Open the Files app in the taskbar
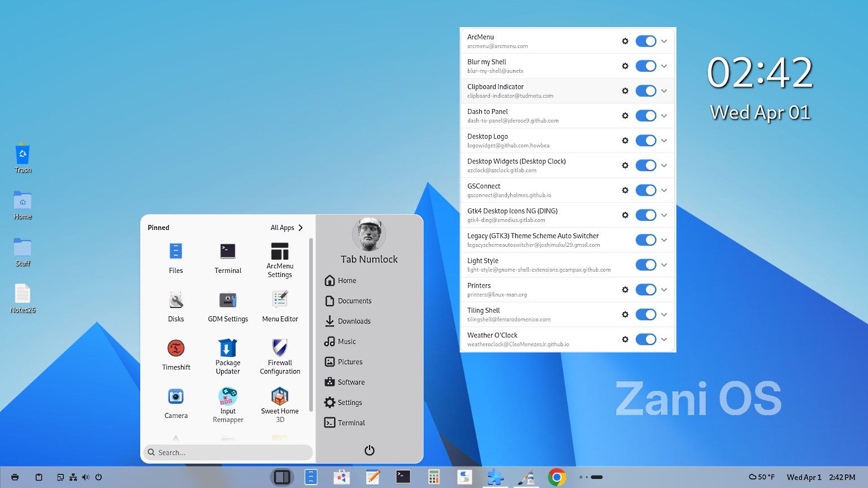The image size is (868, 488). pos(311,477)
